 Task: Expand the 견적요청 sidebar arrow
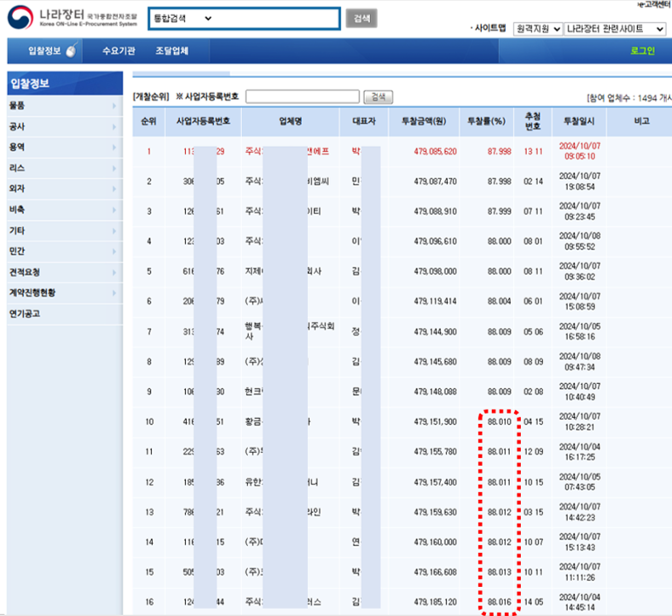[x=114, y=272]
